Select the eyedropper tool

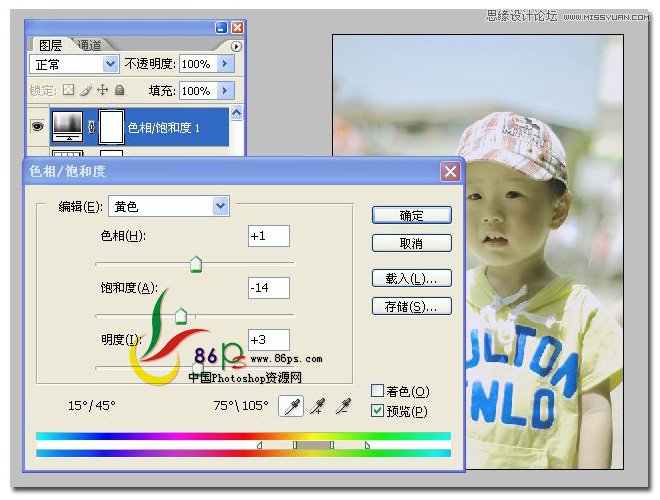291,407
